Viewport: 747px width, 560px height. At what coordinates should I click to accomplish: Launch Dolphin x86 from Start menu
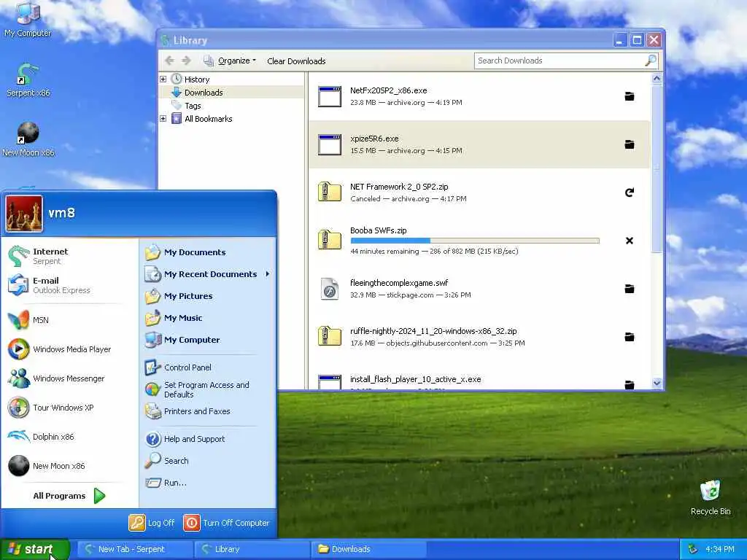(69, 437)
